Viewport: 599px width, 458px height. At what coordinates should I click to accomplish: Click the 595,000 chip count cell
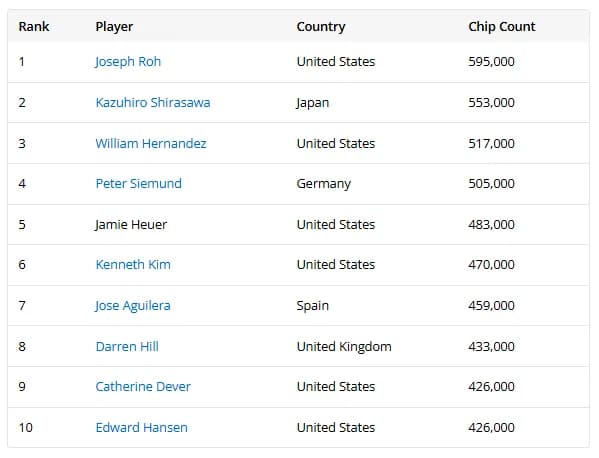click(x=492, y=62)
